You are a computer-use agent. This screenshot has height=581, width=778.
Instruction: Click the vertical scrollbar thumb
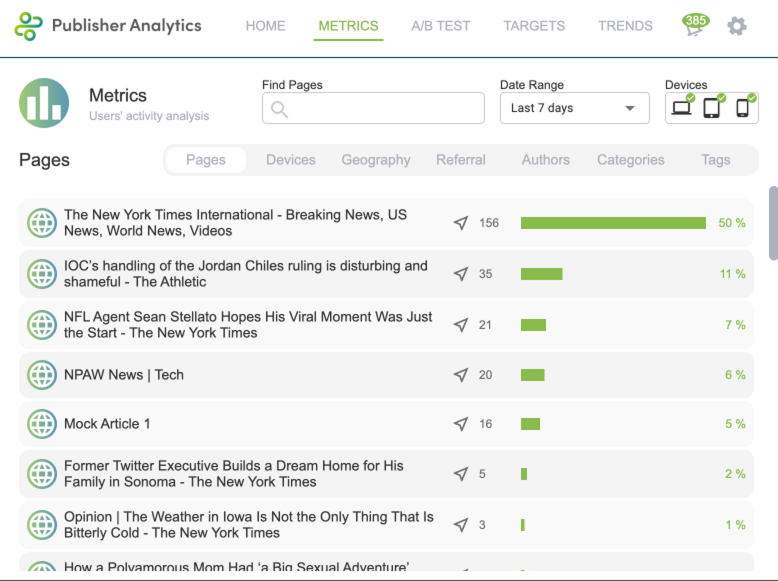point(774,223)
